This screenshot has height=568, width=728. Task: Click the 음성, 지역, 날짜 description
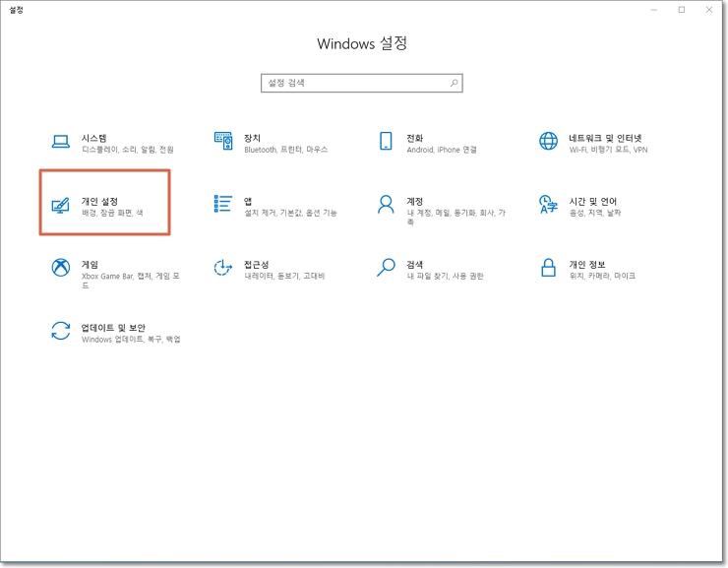595,213
